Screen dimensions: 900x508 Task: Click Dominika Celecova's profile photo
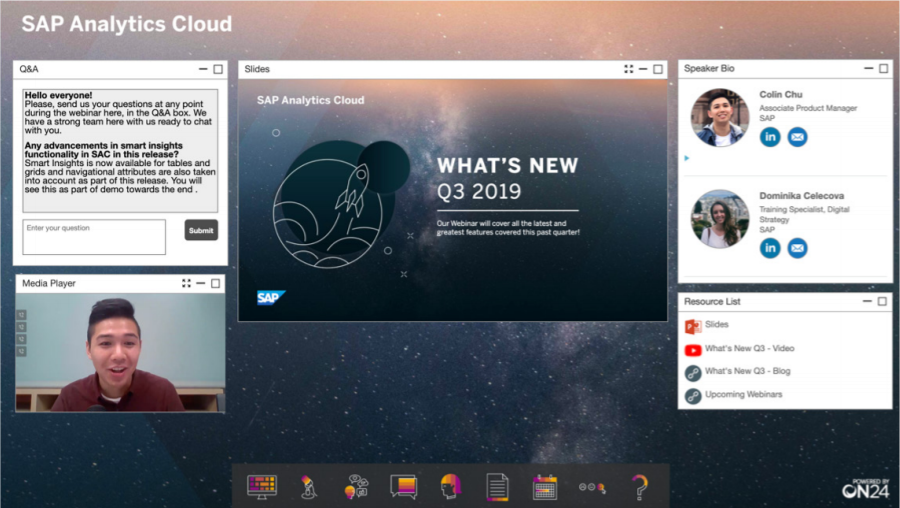pos(720,219)
